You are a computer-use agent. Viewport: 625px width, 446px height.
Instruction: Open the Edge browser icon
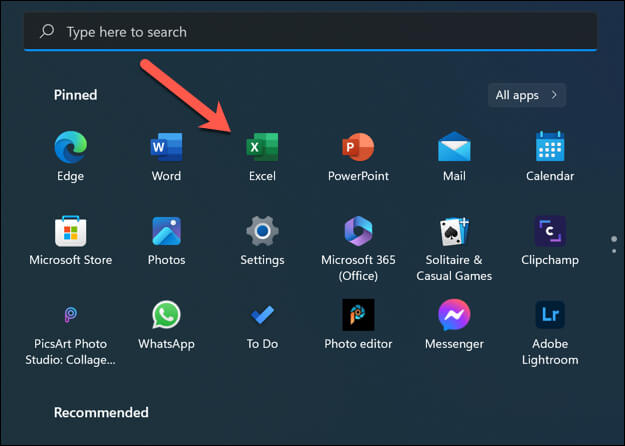(71, 147)
